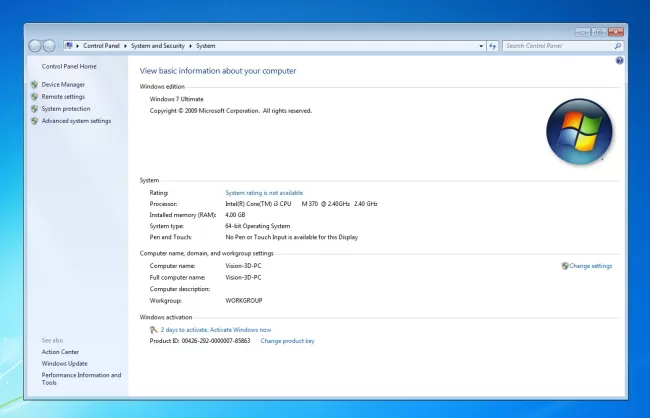The image size is (650, 418).
Task: Click the shield icon beside Remote settings
Action: 34,97
